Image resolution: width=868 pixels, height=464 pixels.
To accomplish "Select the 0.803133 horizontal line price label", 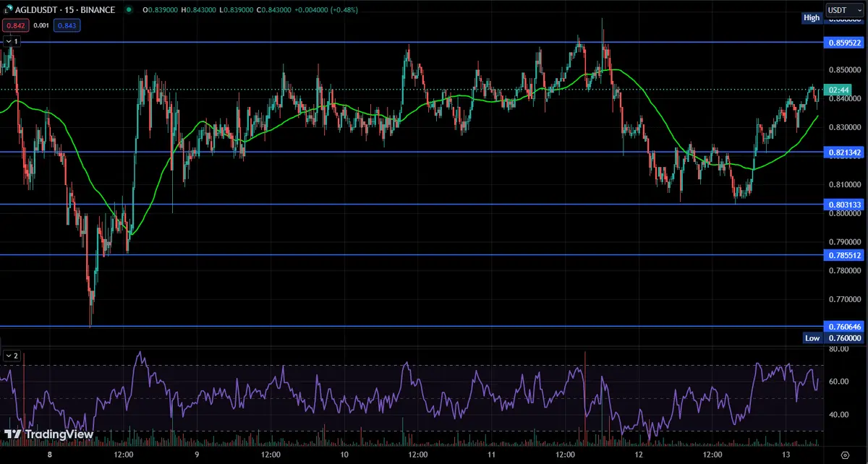I will [844, 205].
